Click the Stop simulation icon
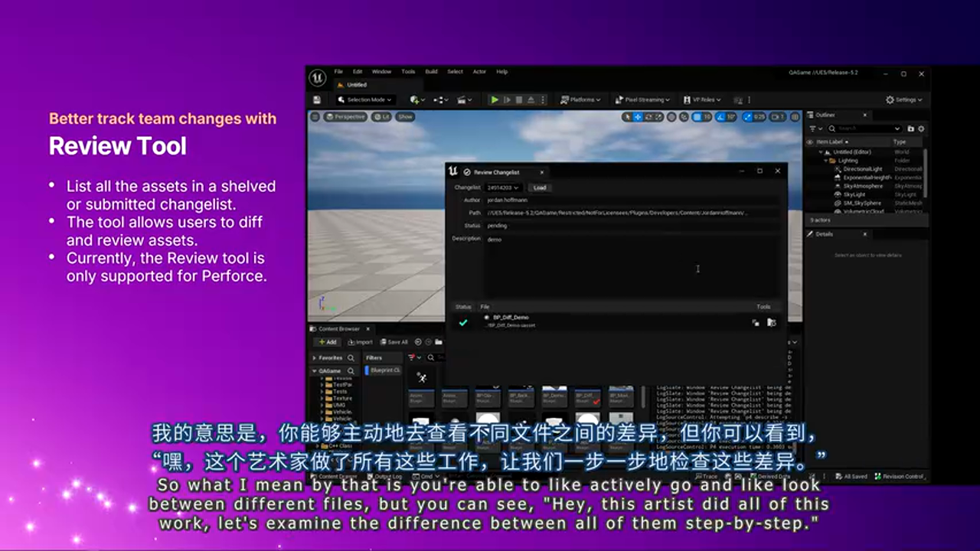 pos(519,99)
